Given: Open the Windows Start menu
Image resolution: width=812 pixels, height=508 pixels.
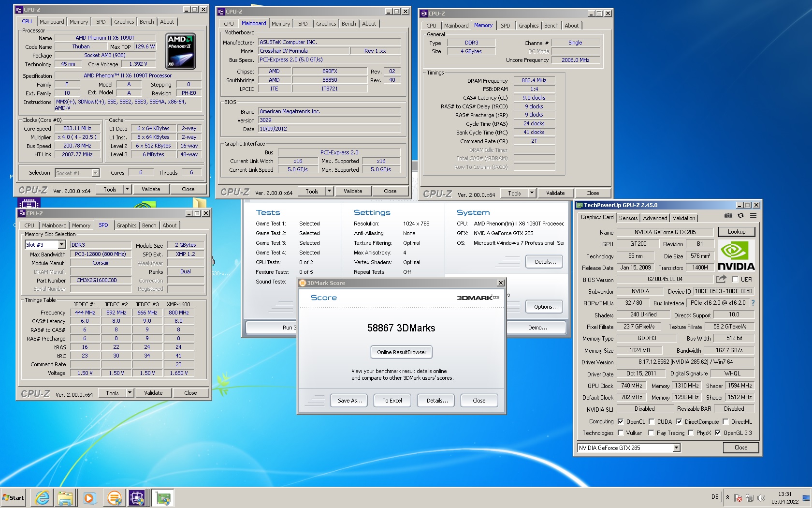Looking at the screenshot, I should click(14, 497).
